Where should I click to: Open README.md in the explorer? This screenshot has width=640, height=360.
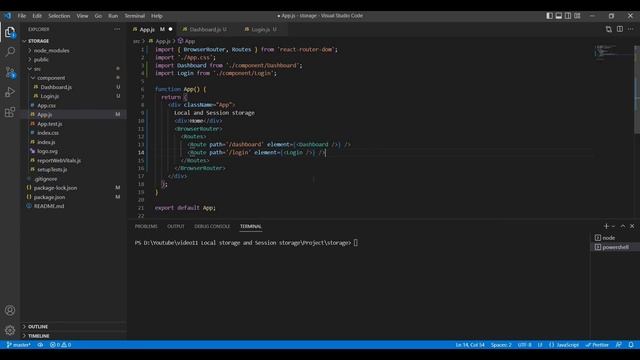73,206
